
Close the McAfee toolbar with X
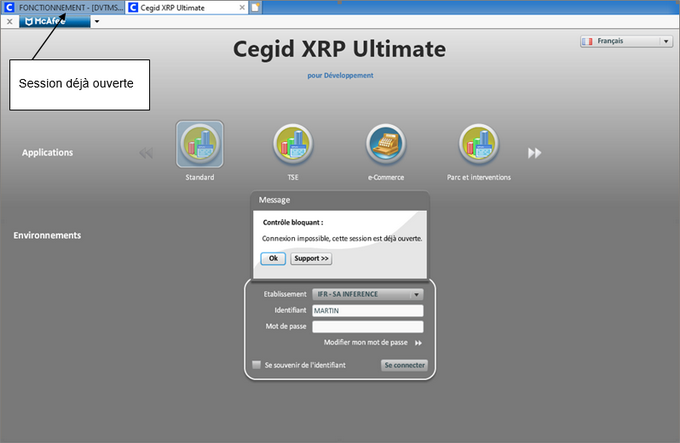9,21
